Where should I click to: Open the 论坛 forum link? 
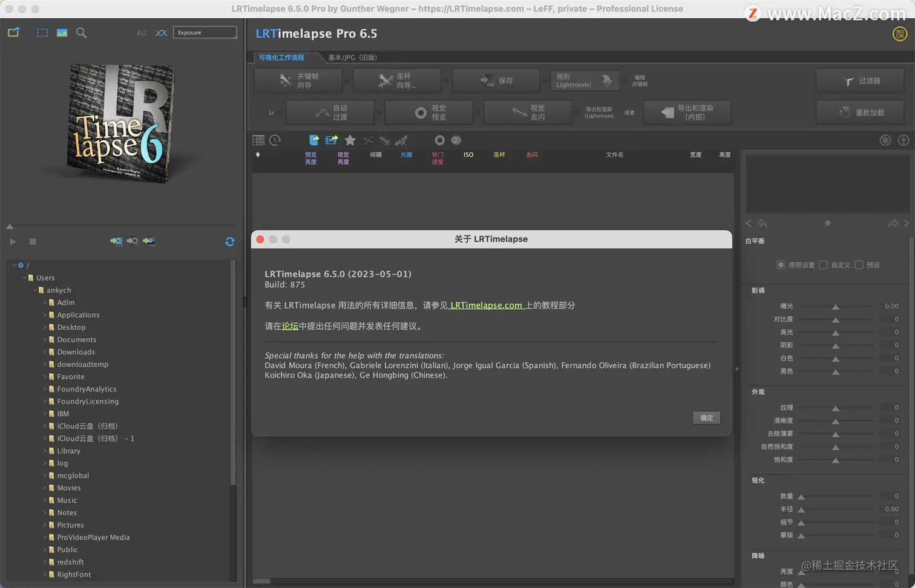[x=290, y=326]
